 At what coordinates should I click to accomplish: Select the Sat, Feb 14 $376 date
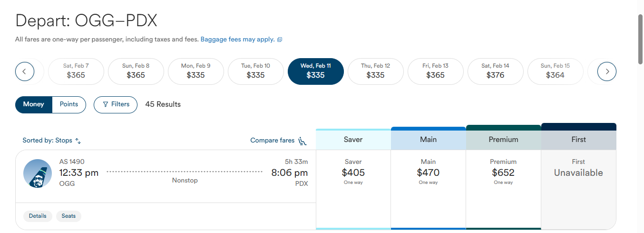click(495, 71)
